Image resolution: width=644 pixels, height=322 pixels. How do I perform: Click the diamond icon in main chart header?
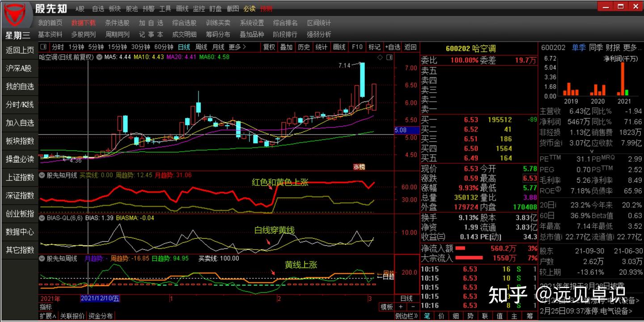coord(380,57)
